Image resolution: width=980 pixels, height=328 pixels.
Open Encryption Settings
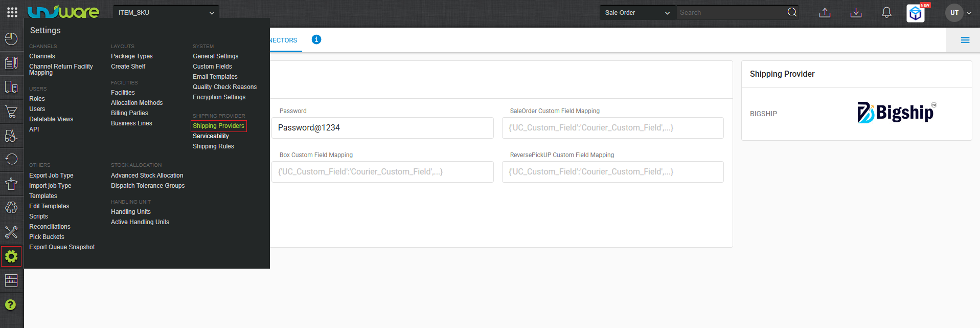click(x=219, y=97)
